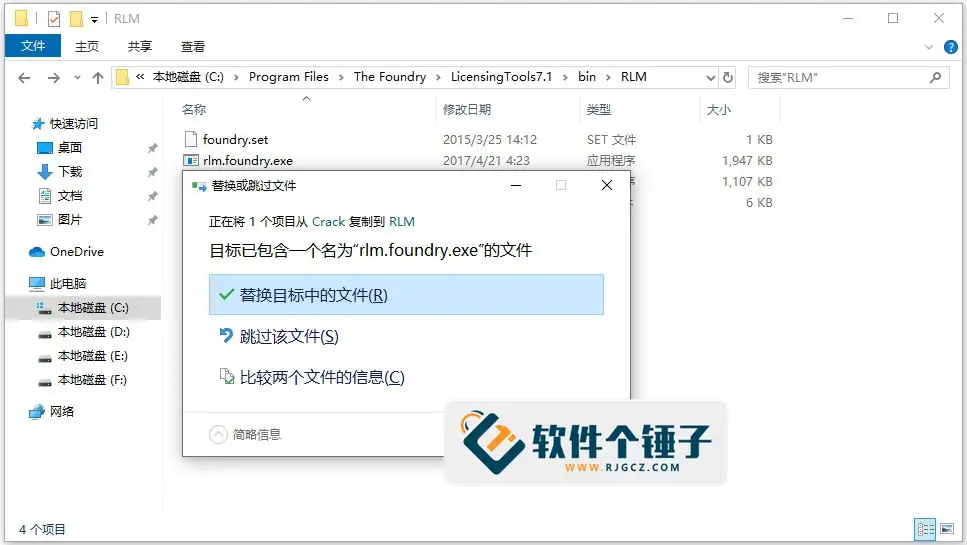Sort by 大小 column header
This screenshot has height=545, width=967.
pyautogui.click(x=718, y=110)
